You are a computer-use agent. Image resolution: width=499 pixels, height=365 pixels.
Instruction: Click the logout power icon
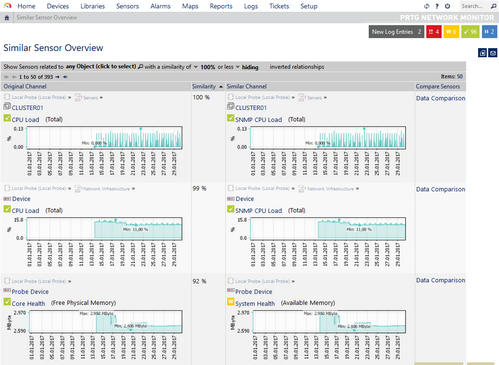pos(447,6)
